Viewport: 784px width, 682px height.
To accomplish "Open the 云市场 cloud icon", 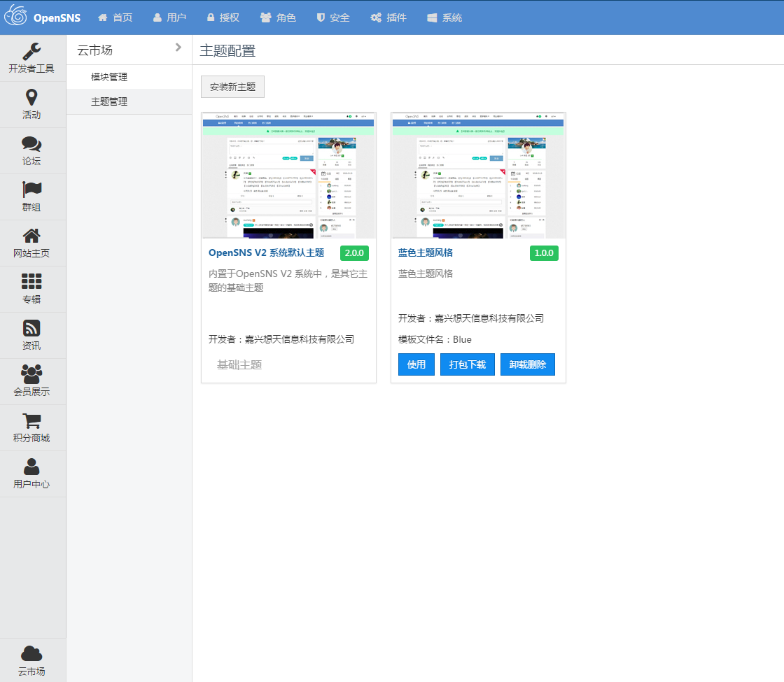I will coord(31,653).
